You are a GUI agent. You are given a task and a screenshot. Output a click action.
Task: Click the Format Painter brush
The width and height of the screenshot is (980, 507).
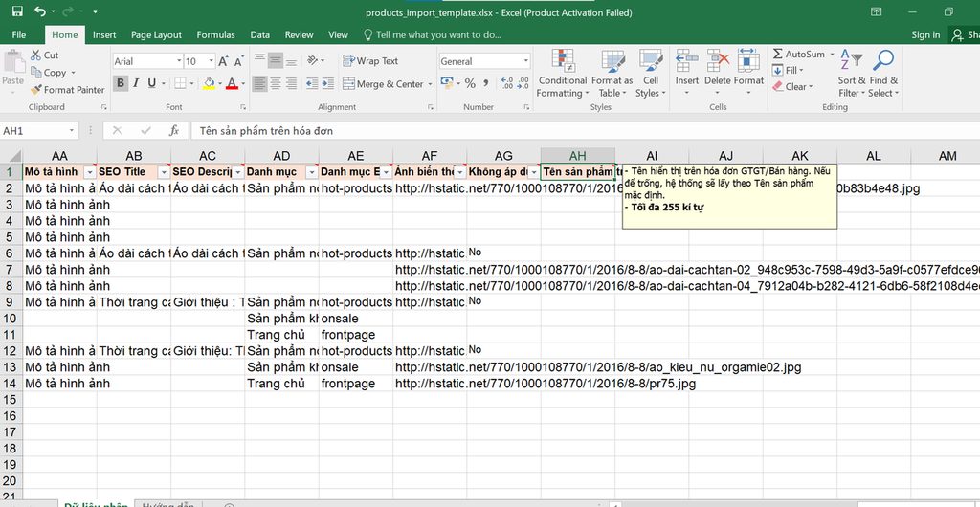point(37,90)
